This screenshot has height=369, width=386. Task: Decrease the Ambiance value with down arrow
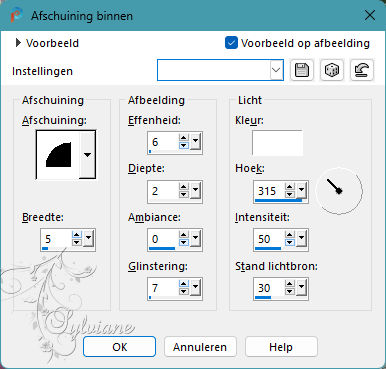tap(183, 242)
